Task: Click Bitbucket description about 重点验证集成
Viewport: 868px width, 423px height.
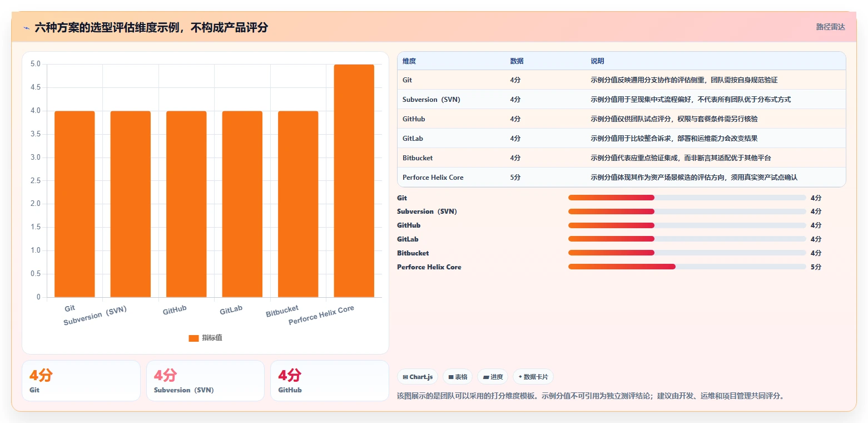Action: pyautogui.click(x=681, y=158)
